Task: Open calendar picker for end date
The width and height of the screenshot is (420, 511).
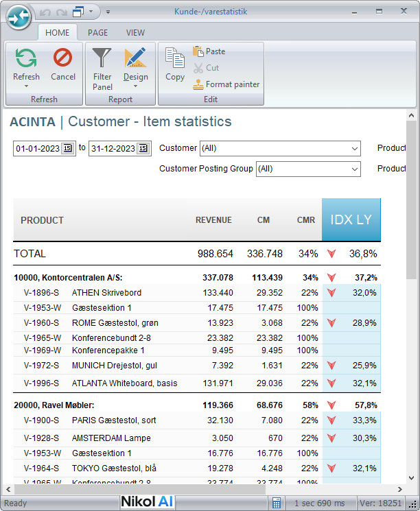Action: point(143,148)
